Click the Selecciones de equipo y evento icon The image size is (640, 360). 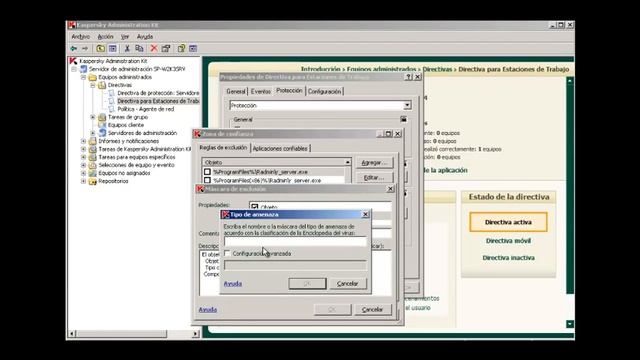(x=93, y=165)
